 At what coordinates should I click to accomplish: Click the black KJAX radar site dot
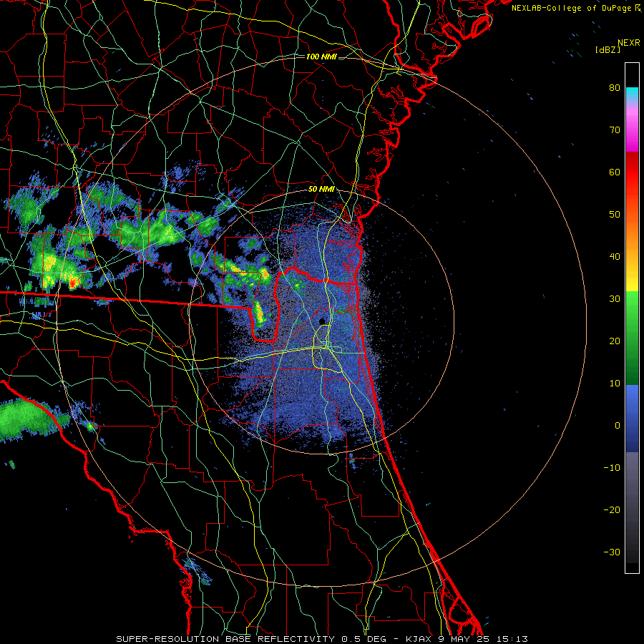tap(322, 321)
